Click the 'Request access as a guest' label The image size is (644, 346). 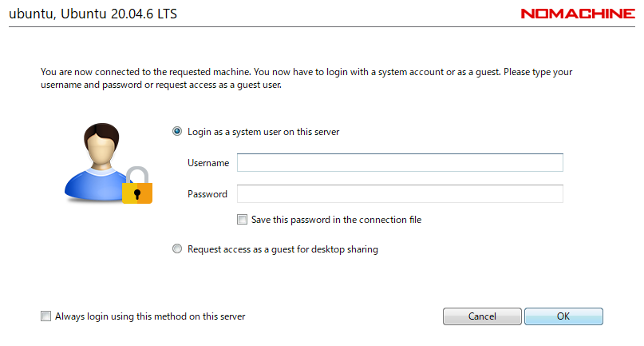pyautogui.click(x=282, y=249)
